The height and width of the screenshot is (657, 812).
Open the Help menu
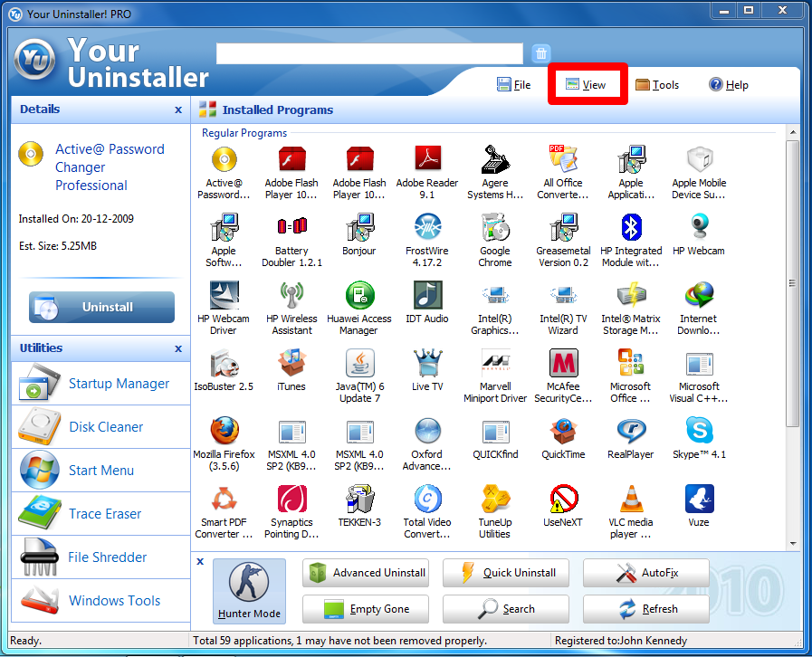click(729, 85)
